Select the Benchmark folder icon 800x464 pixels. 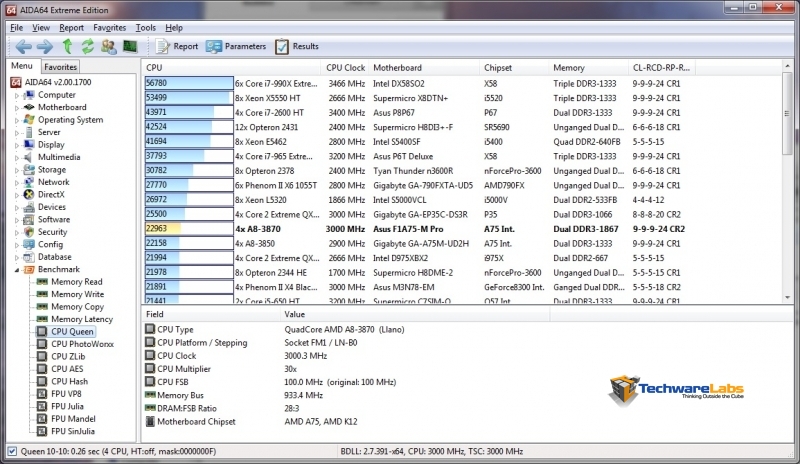(29, 270)
